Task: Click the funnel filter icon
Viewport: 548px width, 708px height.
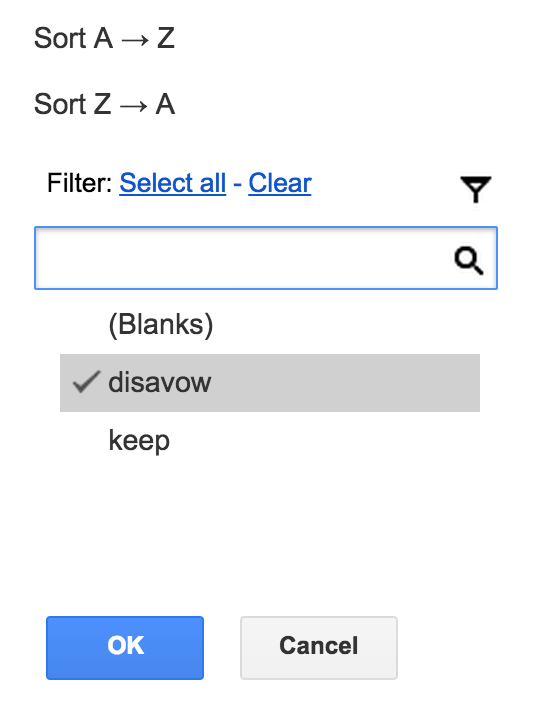Action: pos(475,189)
